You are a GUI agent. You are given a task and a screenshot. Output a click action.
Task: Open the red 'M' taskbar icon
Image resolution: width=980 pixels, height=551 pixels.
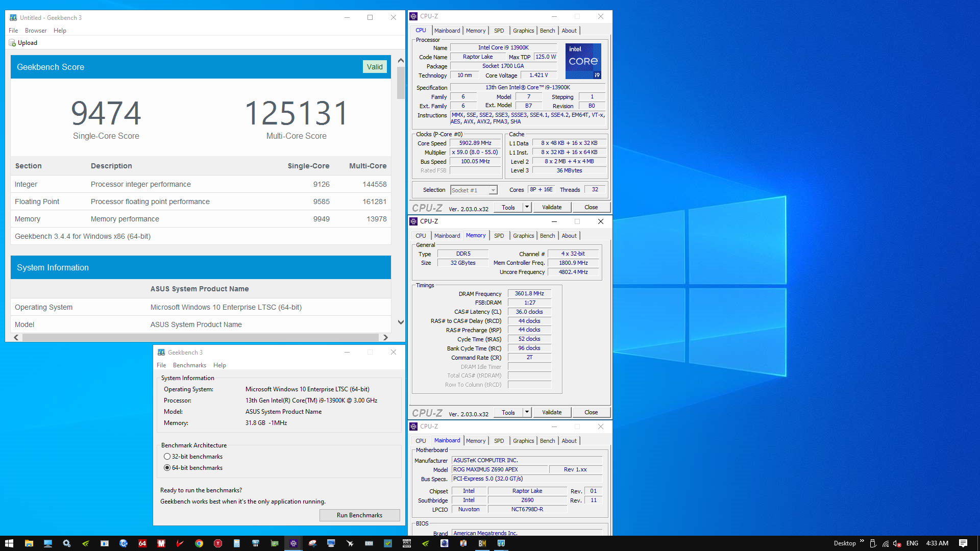point(161,543)
